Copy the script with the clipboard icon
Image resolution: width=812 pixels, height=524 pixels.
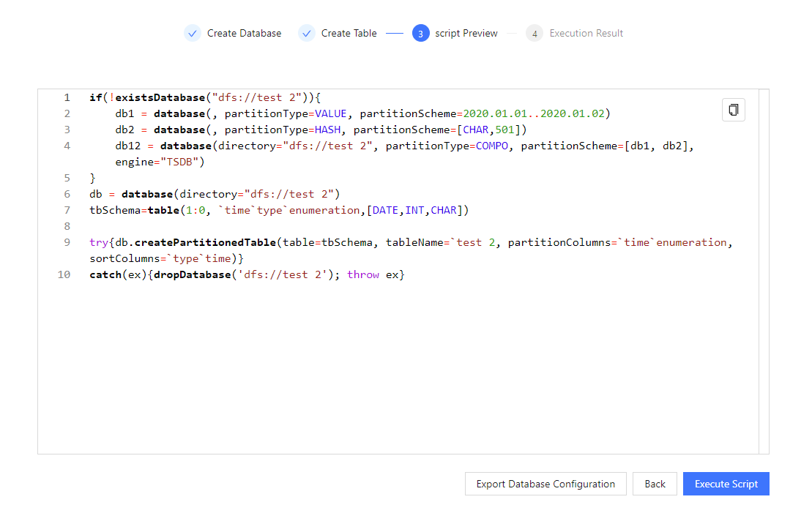click(x=733, y=110)
